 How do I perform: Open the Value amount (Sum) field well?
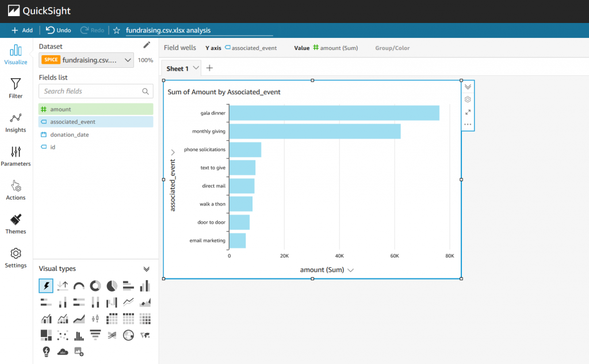pos(335,48)
